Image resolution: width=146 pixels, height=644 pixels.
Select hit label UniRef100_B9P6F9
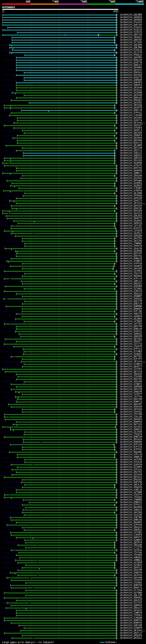(x=131, y=82)
